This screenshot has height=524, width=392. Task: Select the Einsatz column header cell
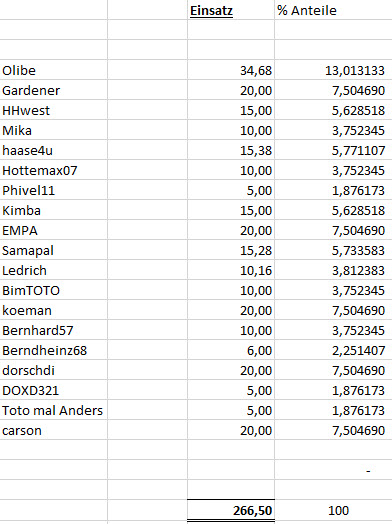[x=231, y=10]
